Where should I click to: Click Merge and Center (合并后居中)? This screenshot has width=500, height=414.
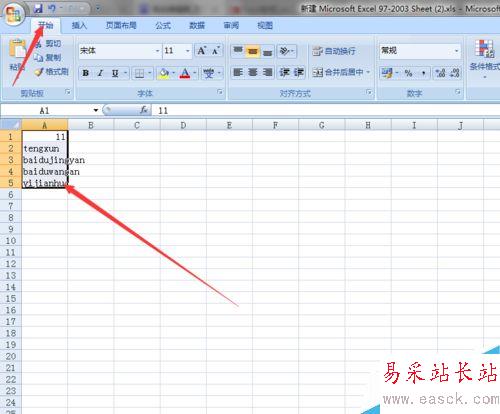(338, 72)
